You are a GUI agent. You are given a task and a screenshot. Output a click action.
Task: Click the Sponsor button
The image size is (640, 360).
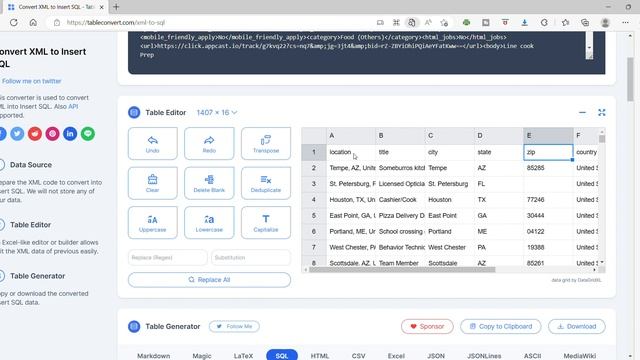click(x=427, y=326)
